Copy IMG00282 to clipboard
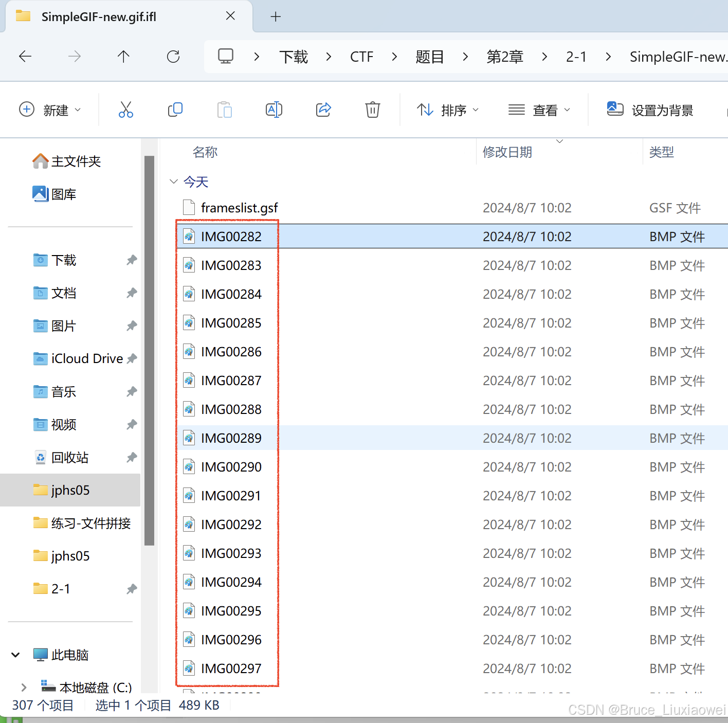 [x=175, y=110]
